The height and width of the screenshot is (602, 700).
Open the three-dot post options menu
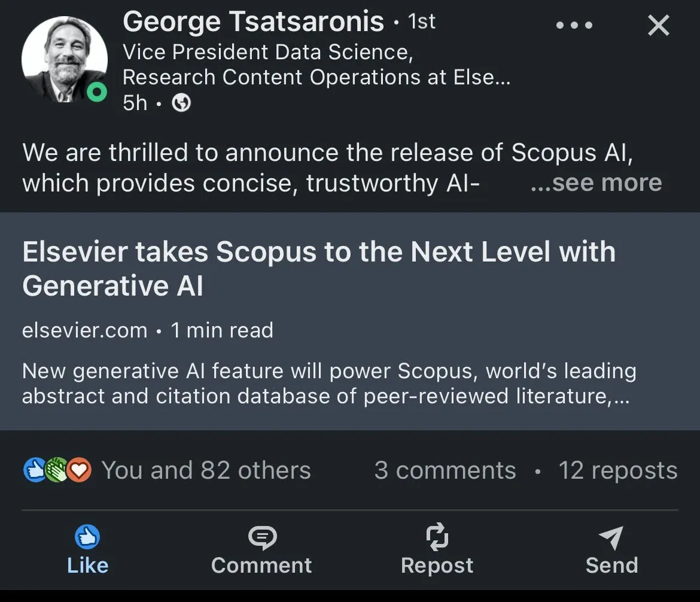[x=574, y=25]
